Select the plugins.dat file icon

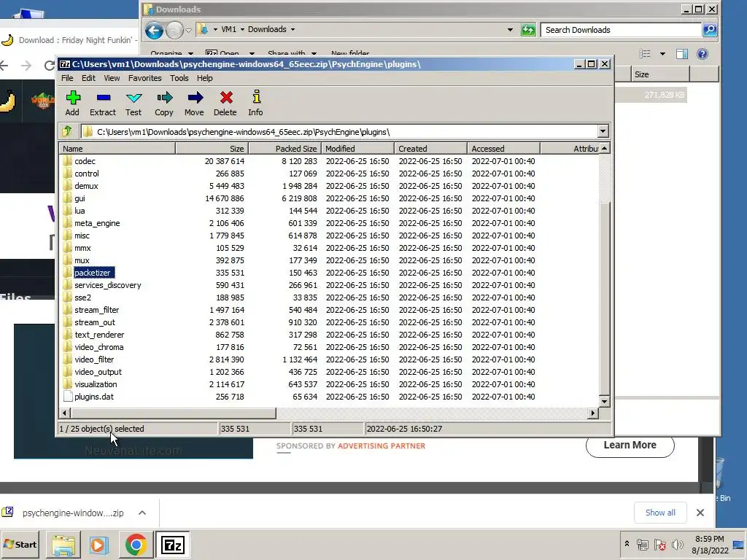(x=68, y=396)
